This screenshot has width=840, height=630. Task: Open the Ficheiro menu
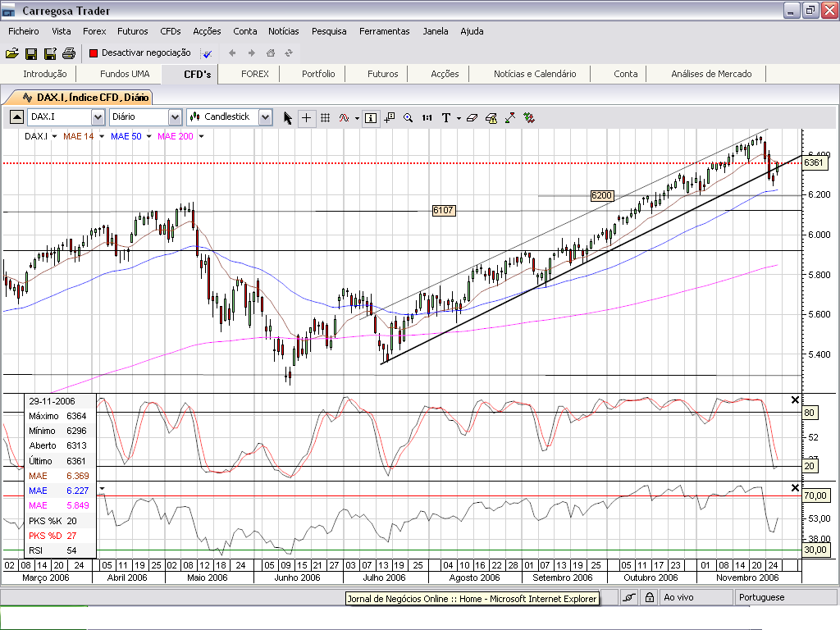[x=24, y=31]
